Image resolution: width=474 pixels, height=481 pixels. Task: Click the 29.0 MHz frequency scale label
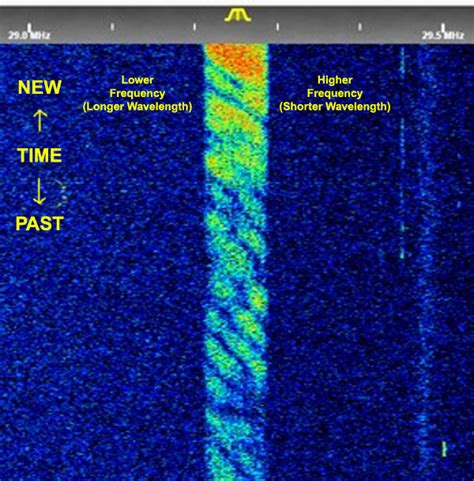pyautogui.click(x=29, y=35)
